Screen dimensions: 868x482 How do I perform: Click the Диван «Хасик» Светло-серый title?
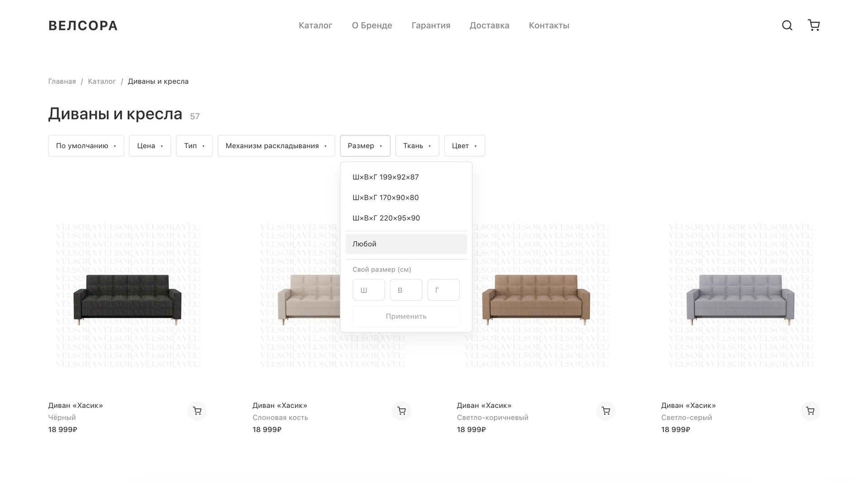689,406
